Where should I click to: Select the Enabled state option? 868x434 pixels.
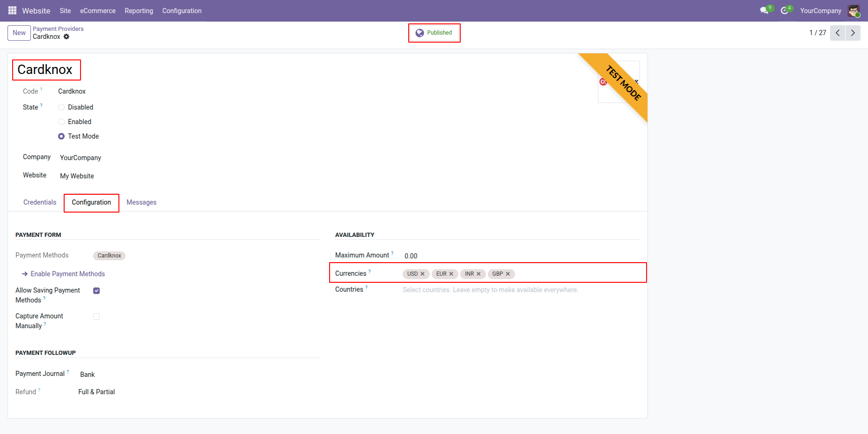coord(61,122)
